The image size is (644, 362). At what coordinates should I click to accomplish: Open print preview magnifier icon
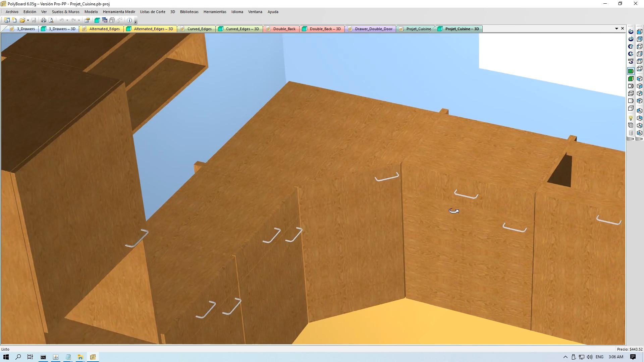coord(51,20)
